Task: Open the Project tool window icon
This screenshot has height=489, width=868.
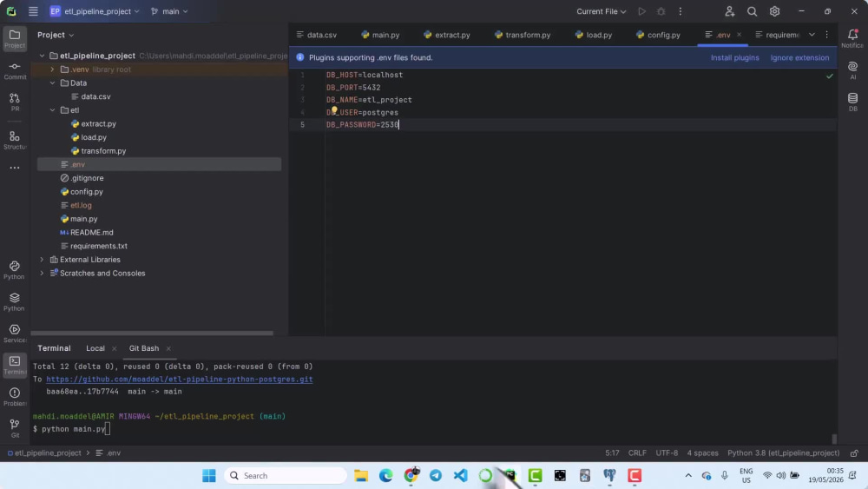Action: click(15, 39)
